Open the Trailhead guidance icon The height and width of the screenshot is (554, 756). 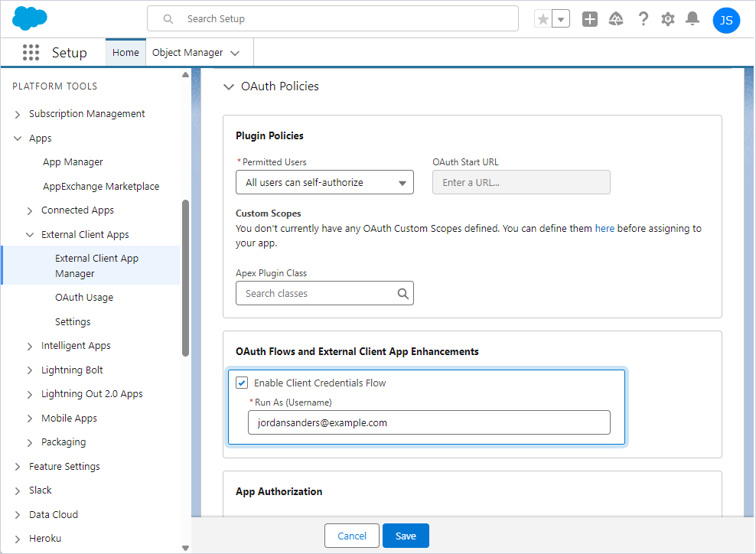616,19
